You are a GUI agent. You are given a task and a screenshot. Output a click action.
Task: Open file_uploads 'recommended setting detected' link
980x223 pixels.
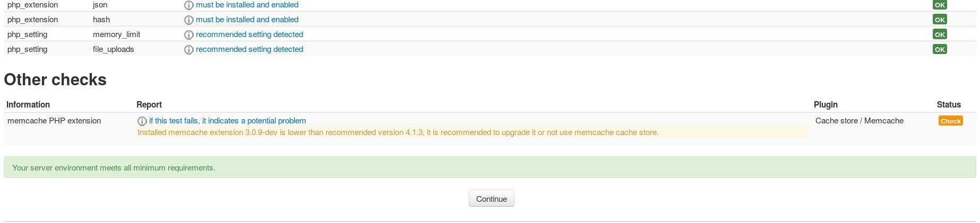250,49
